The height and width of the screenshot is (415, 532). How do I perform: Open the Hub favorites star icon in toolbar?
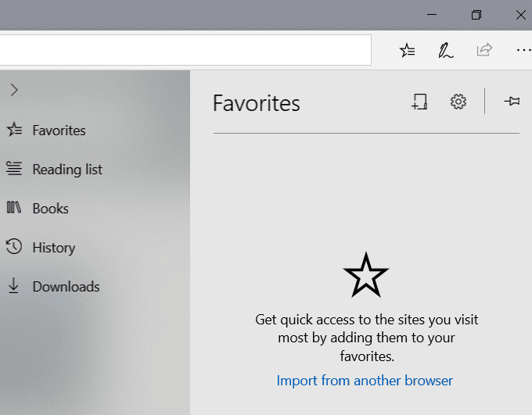(x=408, y=51)
